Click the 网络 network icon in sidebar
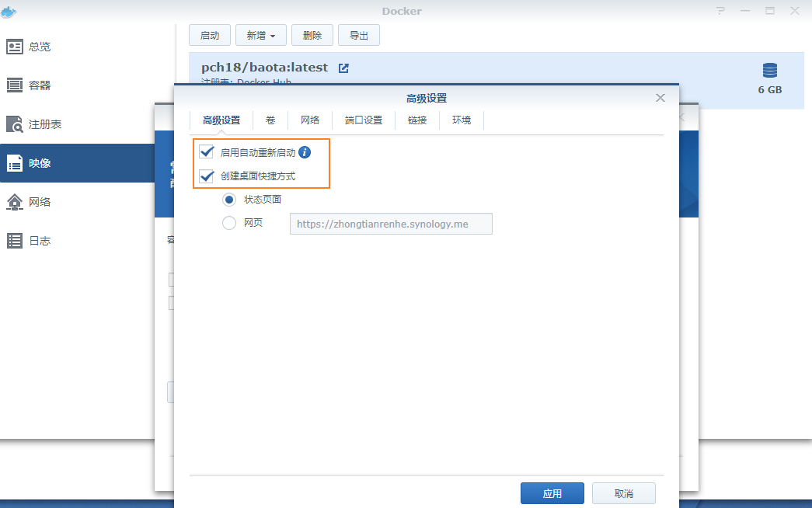812x508 pixels. pyautogui.click(x=15, y=202)
